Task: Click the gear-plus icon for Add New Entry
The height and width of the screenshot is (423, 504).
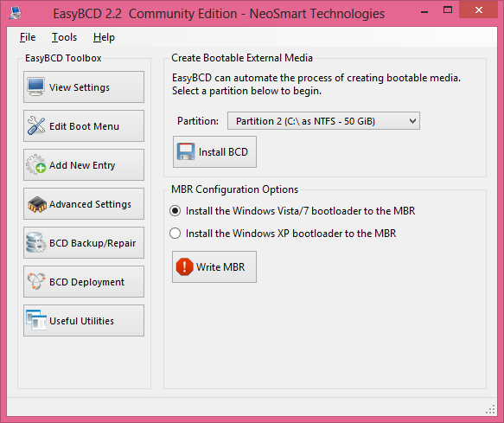Action: click(35, 164)
